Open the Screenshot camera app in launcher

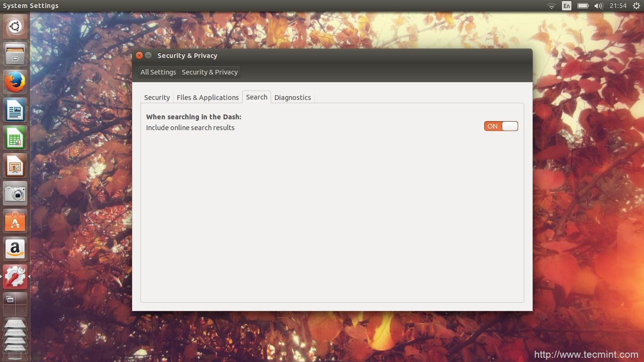pos(15,193)
